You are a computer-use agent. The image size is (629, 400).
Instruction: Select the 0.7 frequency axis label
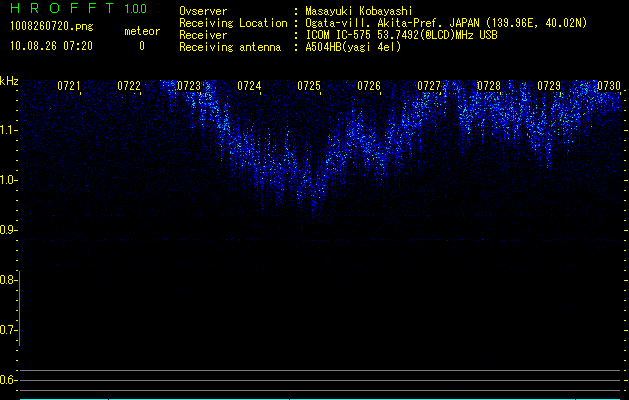9,329
